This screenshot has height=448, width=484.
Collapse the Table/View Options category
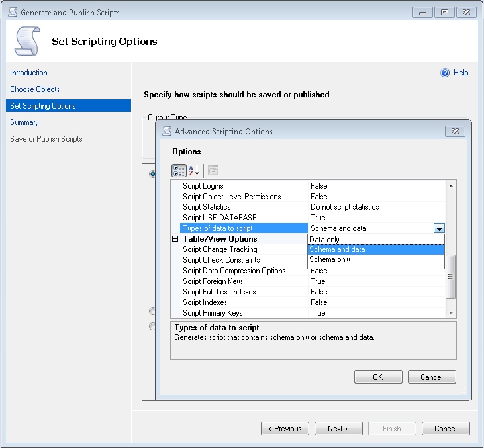pyautogui.click(x=175, y=239)
